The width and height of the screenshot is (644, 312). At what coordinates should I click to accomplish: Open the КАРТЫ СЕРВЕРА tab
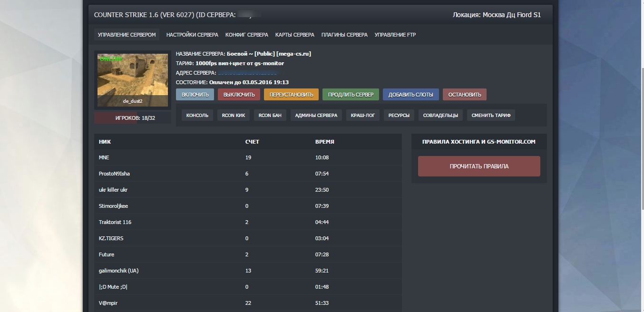(294, 35)
